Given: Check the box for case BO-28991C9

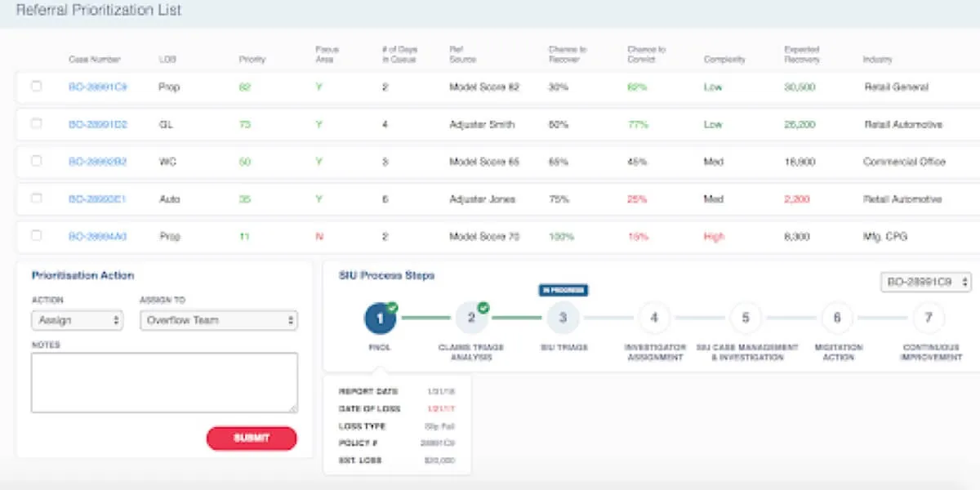Looking at the screenshot, I should [36, 87].
